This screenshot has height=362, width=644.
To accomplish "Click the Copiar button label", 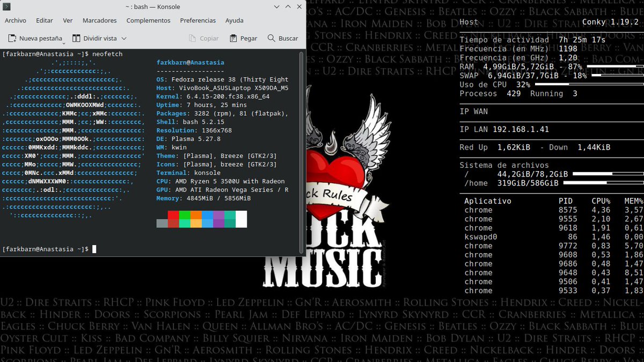I will pyautogui.click(x=209, y=39).
